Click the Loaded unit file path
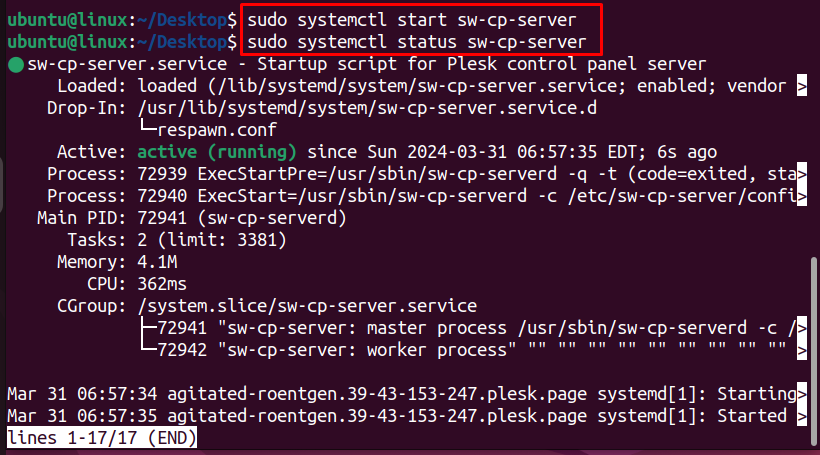 click(x=417, y=86)
